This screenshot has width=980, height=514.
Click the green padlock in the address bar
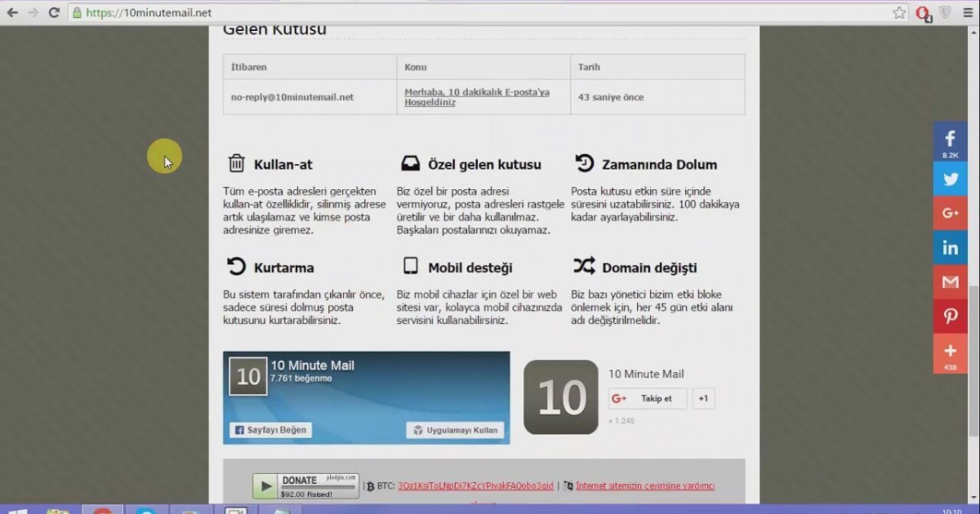pos(76,12)
